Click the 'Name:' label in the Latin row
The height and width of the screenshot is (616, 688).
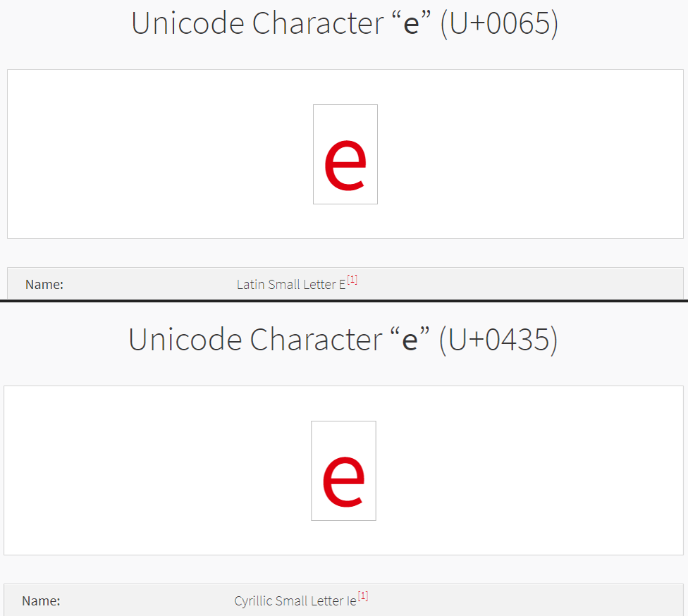(x=44, y=284)
